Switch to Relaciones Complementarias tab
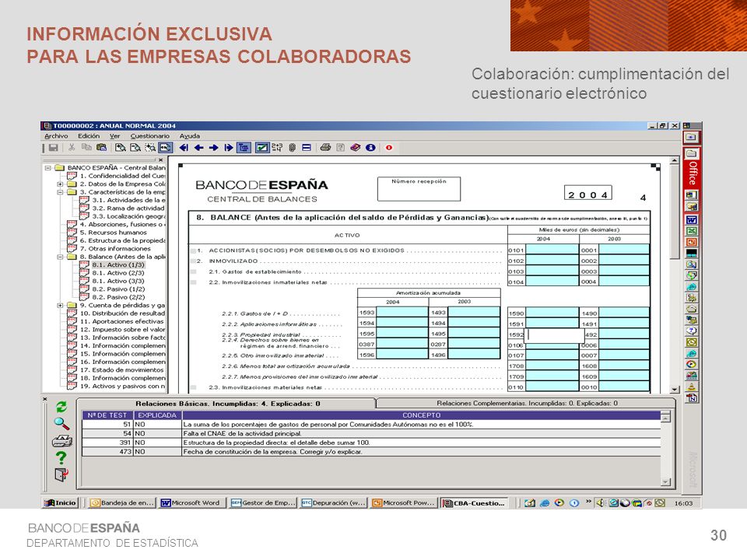The width and height of the screenshot is (747, 560). (527, 404)
